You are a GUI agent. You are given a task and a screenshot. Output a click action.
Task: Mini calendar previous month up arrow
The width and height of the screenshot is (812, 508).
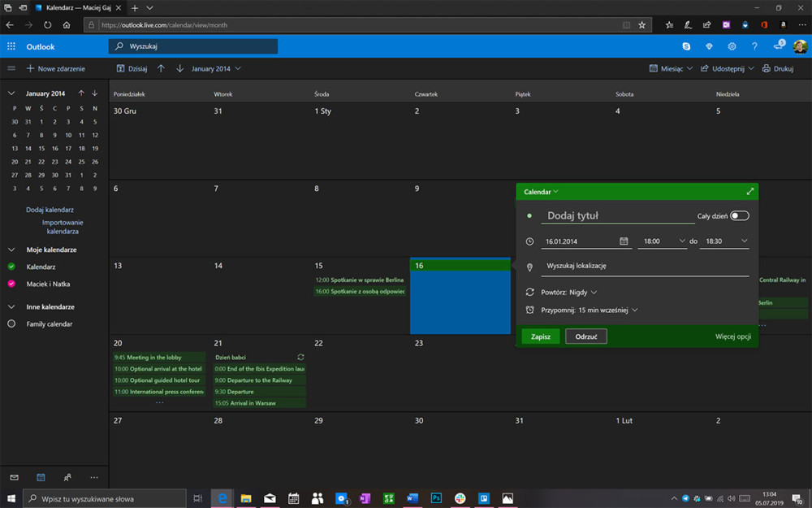81,93
